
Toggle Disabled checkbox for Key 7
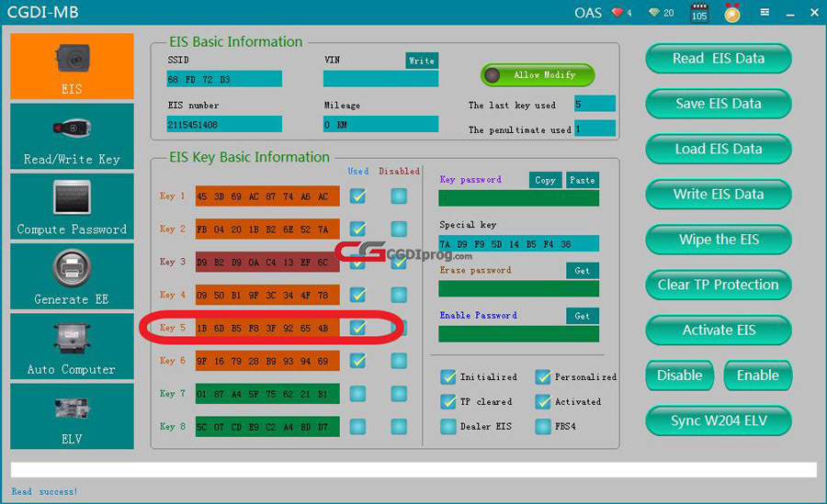pos(399,394)
